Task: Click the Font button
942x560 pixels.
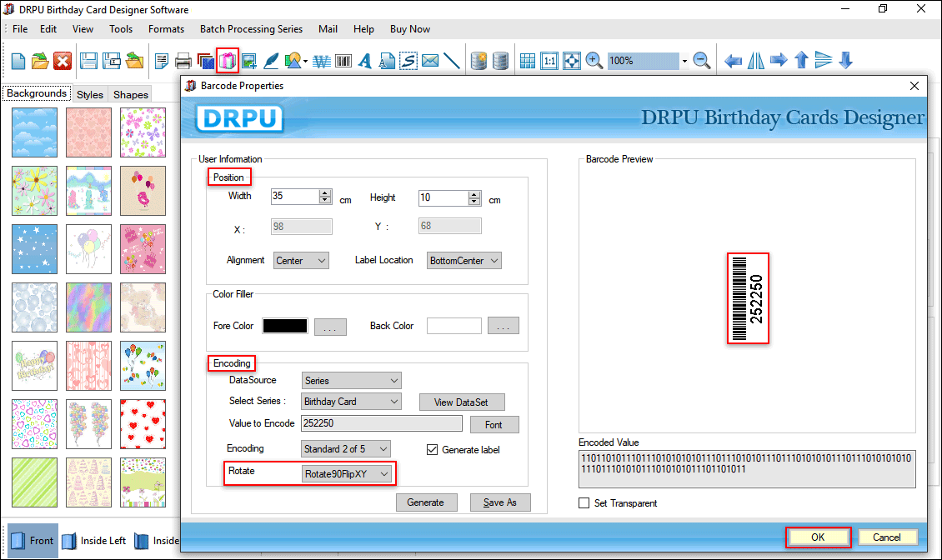Action: pyautogui.click(x=494, y=424)
